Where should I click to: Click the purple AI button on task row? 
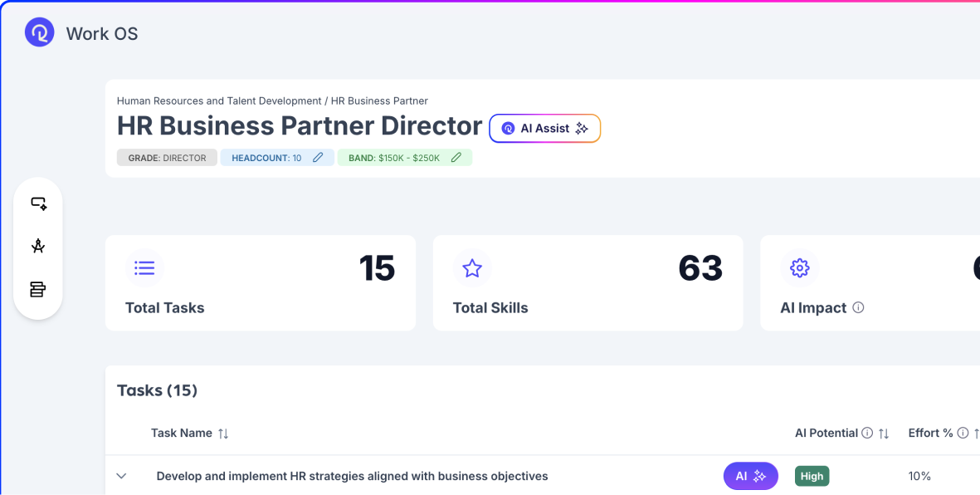(x=750, y=476)
